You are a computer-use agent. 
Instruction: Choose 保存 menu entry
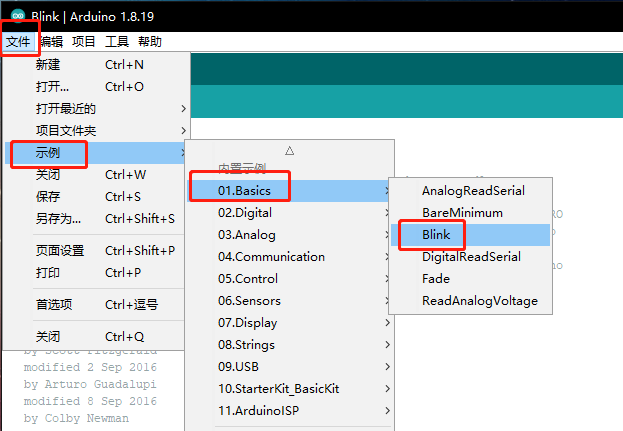point(95,197)
